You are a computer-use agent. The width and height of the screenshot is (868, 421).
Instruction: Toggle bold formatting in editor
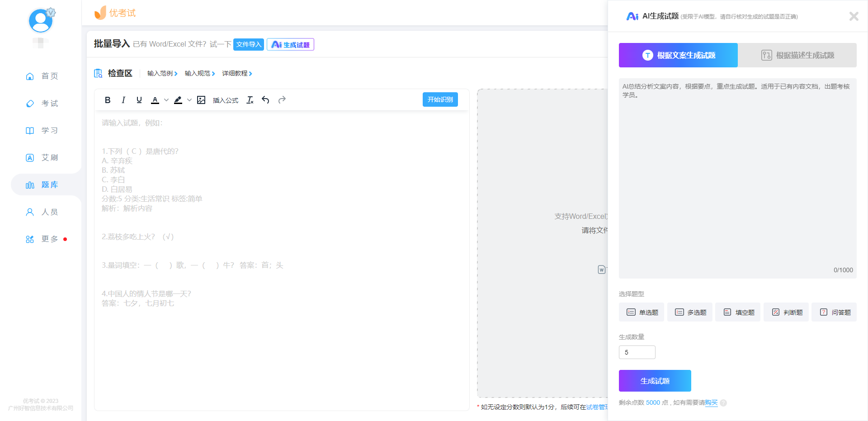(x=108, y=100)
